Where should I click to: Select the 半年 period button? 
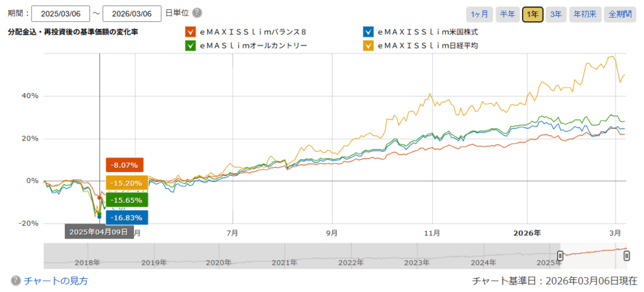[507, 14]
